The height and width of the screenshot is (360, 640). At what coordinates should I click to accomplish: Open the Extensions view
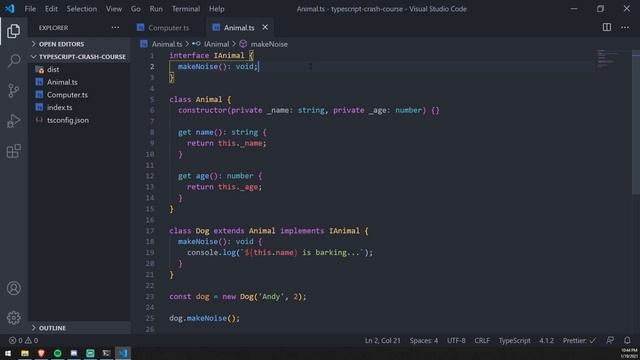(x=13, y=151)
